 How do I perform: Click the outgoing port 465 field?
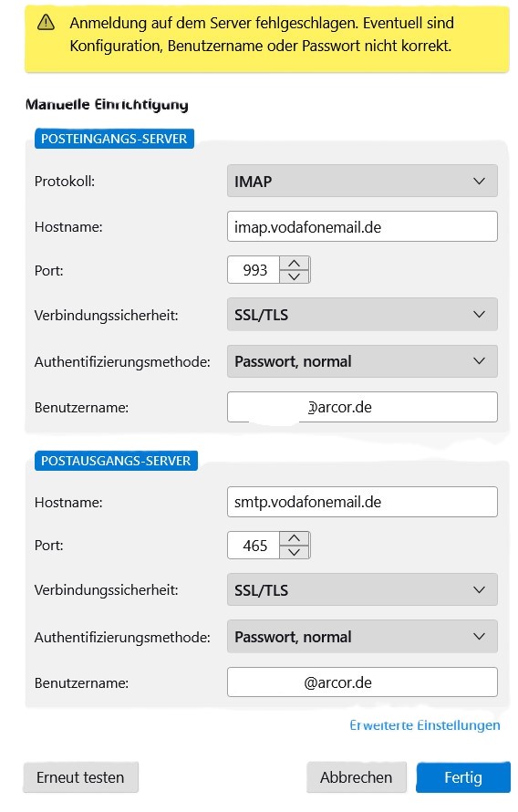(254, 546)
